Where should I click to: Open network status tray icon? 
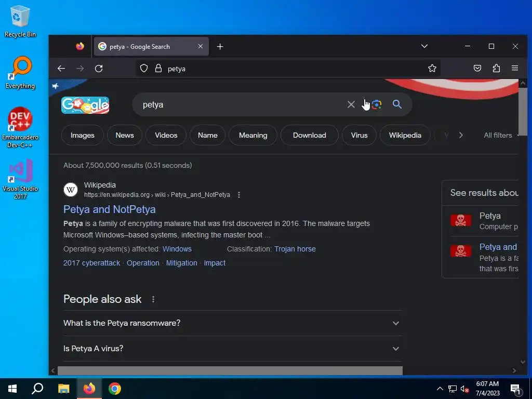(453, 389)
